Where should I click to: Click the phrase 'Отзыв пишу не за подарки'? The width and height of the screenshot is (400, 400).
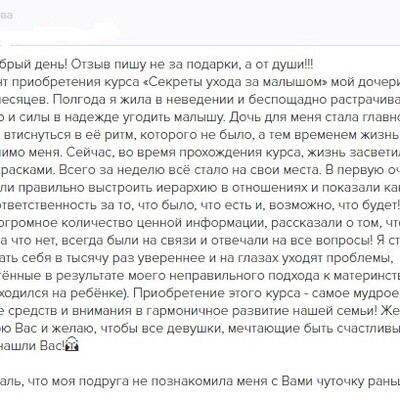pyautogui.click(x=155, y=64)
